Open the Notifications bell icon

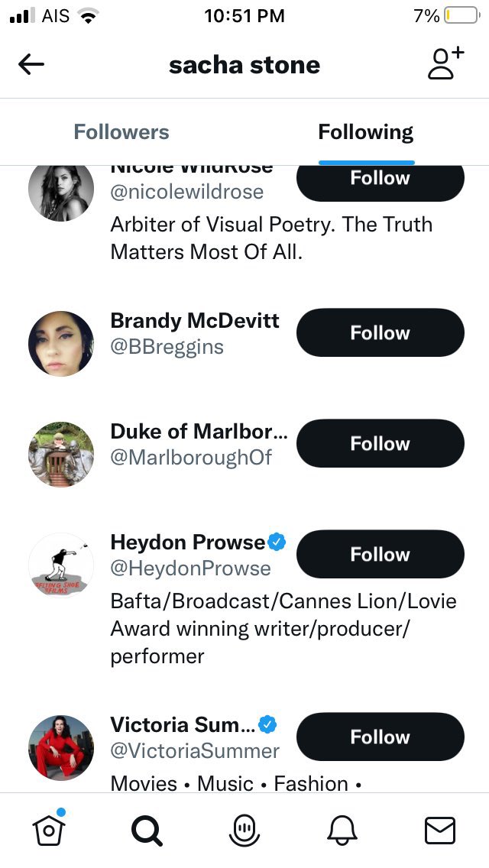pyautogui.click(x=342, y=830)
